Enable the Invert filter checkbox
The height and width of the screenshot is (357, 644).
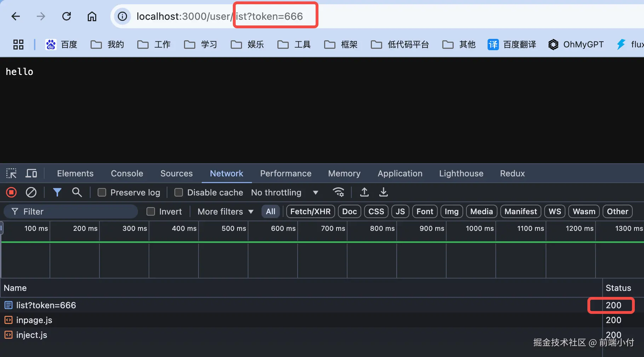coord(151,211)
